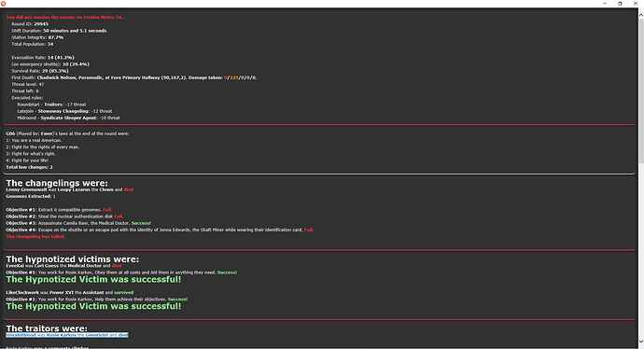The height and width of the screenshot is (349, 644).
Task: Click 'Shift Duration: 50 minutes and 5.1 seconds'
Action: click(x=59, y=31)
